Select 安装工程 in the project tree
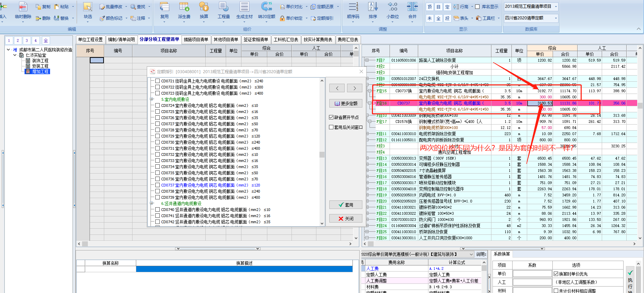The image size is (644, 293). pyautogui.click(x=40, y=66)
